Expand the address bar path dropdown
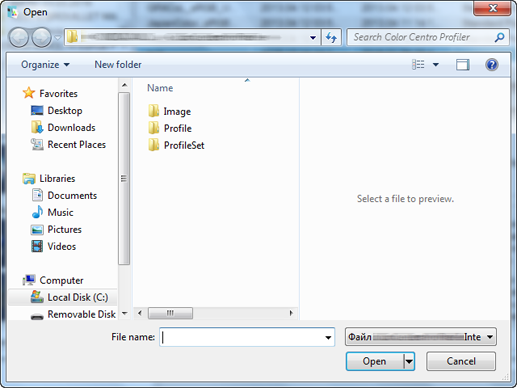 [313, 37]
